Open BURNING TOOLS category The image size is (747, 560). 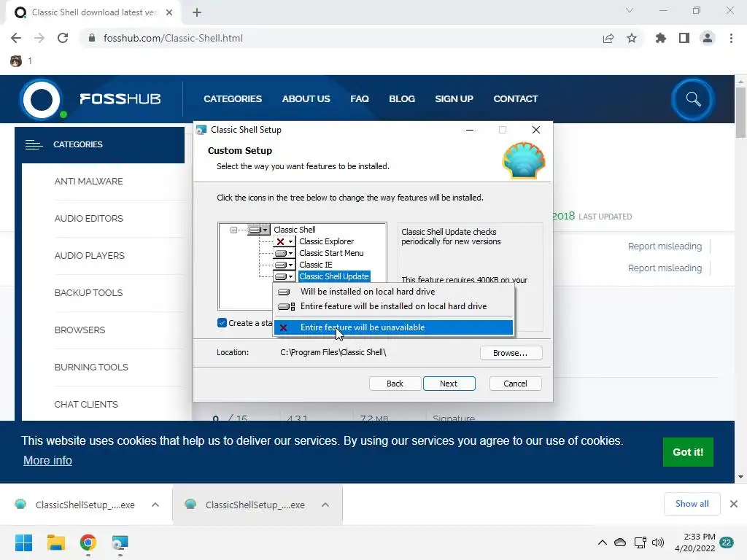91,367
